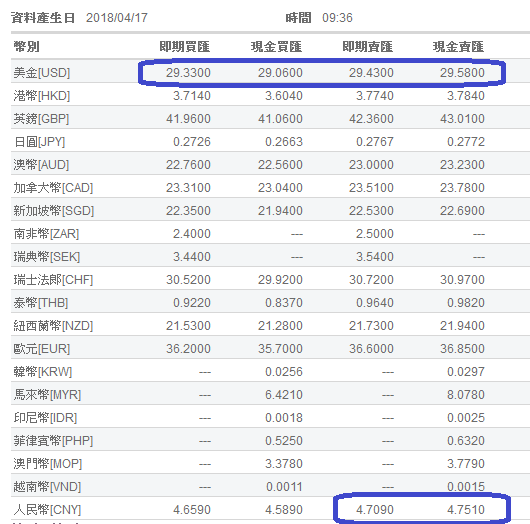
Task: Click the 南非幣[ZAR] currency label
Action: [46, 234]
